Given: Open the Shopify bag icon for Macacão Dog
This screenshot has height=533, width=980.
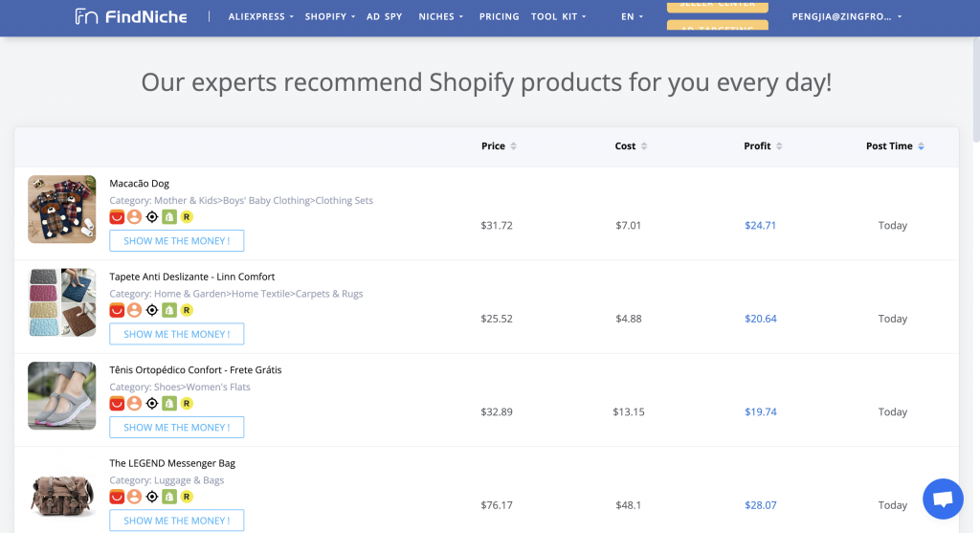Looking at the screenshot, I should pos(169,217).
